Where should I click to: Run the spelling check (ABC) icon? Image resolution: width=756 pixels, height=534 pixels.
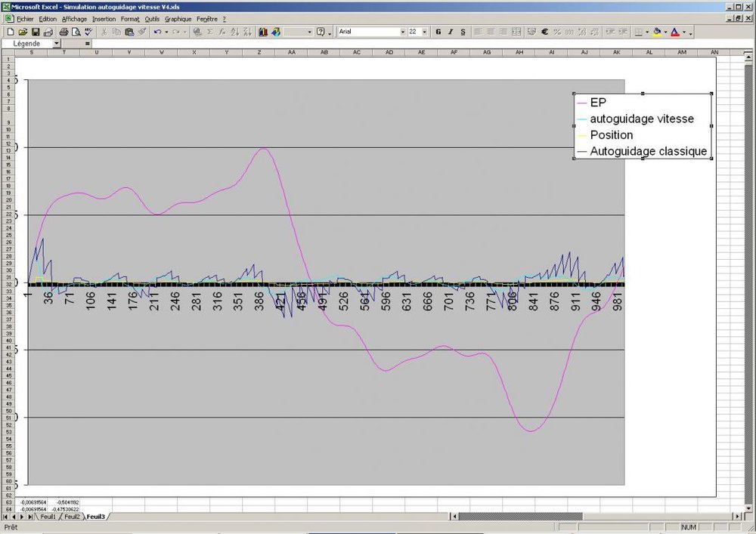(88, 32)
